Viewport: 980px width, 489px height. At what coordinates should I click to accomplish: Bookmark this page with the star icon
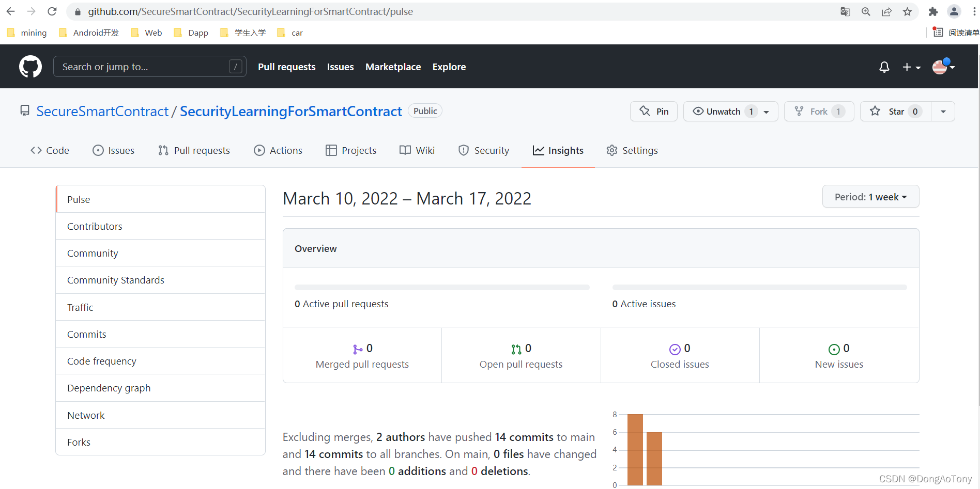coord(907,11)
